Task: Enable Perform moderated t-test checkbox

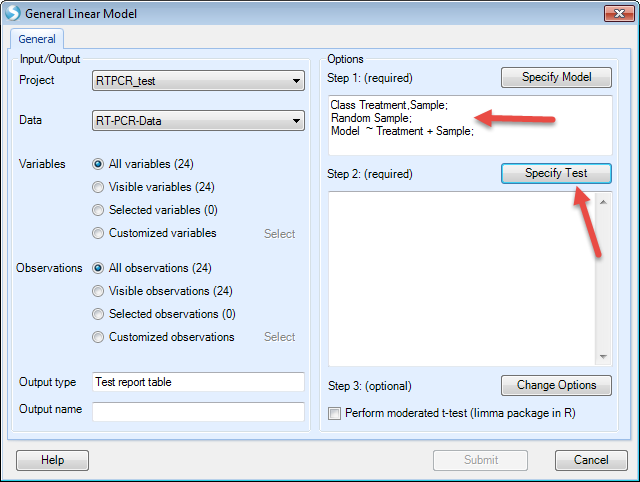Action: click(334, 413)
